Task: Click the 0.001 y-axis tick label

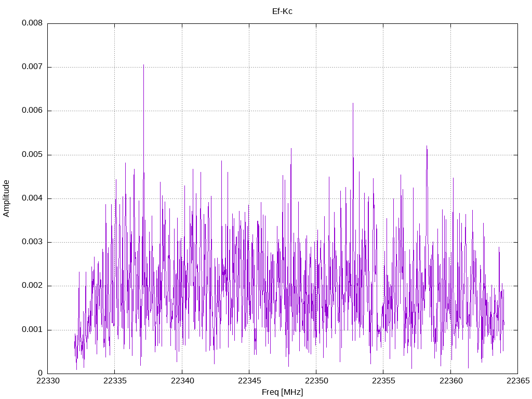Action: pyautogui.click(x=32, y=329)
